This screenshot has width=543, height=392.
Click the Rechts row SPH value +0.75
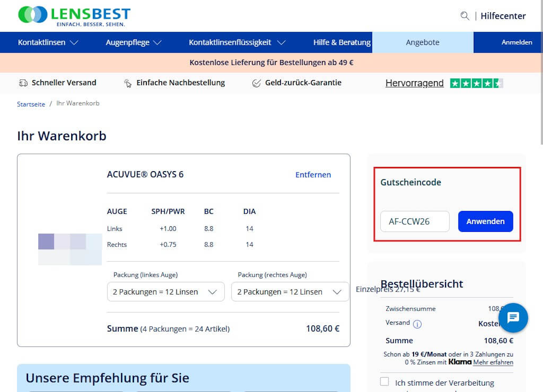(168, 245)
